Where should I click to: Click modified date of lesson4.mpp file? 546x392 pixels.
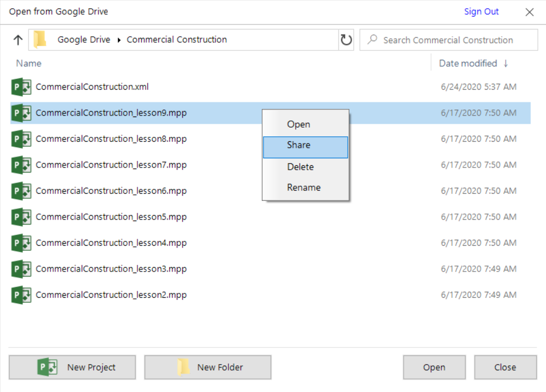point(479,243)
